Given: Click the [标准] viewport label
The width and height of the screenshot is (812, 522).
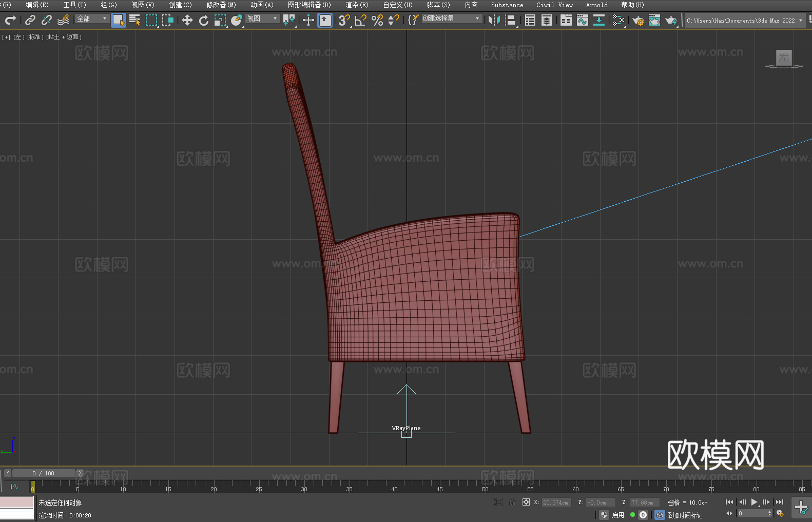Looking at the screenshot, I should click(x=35, y=37).
